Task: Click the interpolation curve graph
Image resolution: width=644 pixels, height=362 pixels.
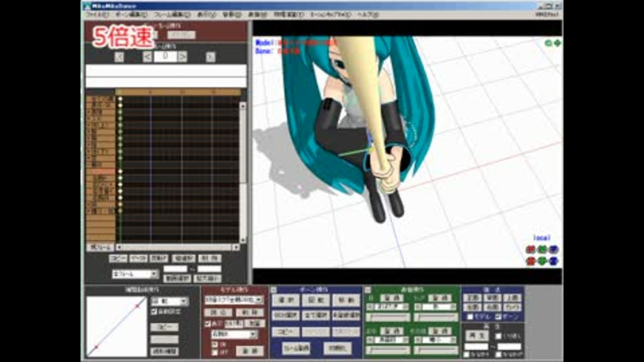Action: point(117,326)
